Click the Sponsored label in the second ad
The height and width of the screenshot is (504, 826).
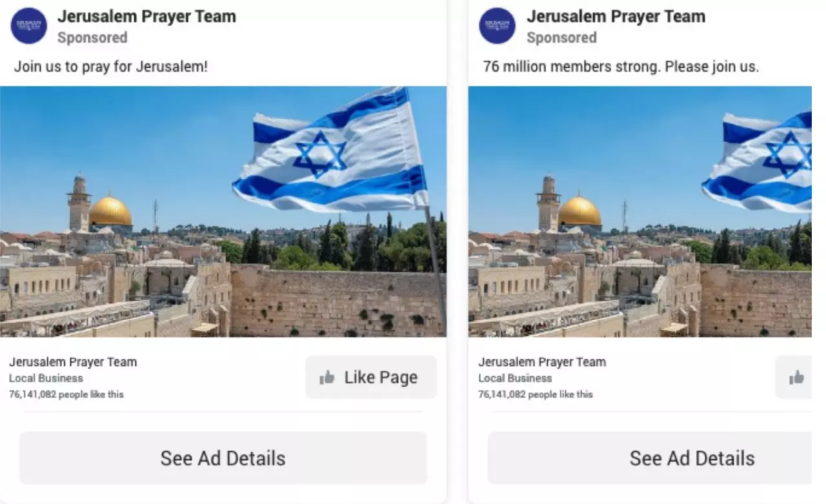561,37
